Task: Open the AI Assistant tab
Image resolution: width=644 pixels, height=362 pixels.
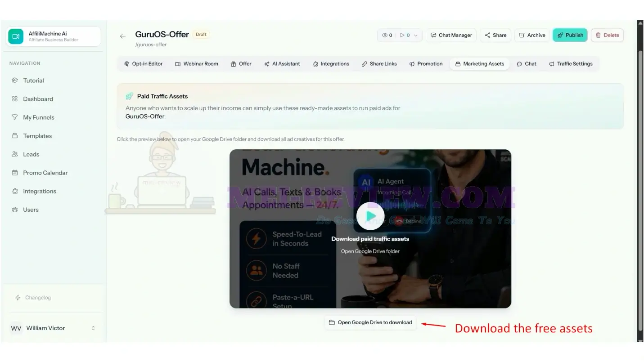Action: [282, 64]
